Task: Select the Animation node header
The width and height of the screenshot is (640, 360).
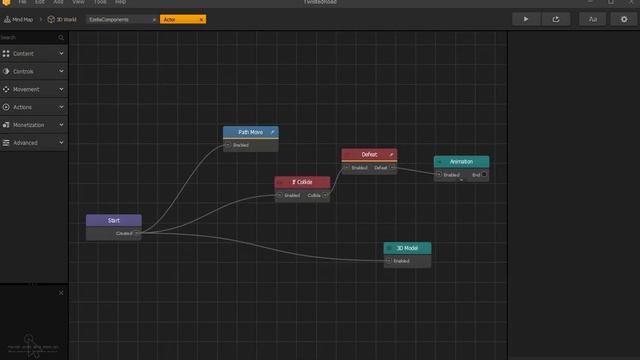Action: (x=461, y=162)
